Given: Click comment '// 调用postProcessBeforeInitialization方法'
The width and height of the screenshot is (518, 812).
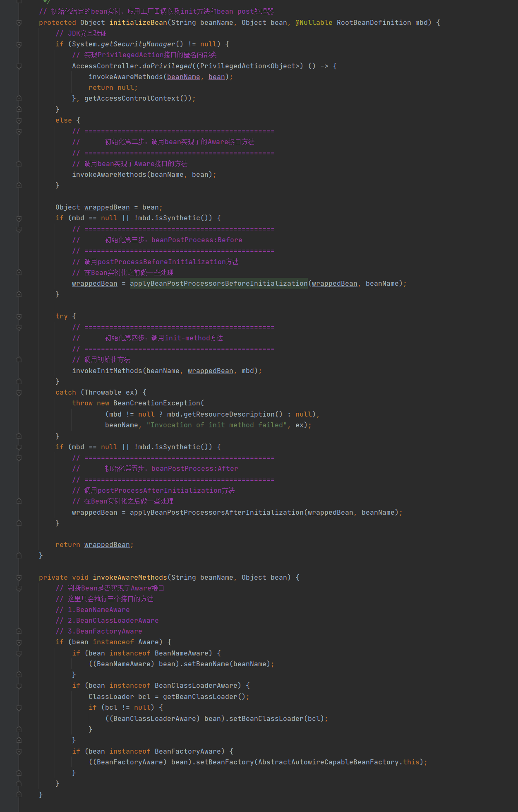Looking at the screenshot, I should pyautogui.click(x=156, y=262).
